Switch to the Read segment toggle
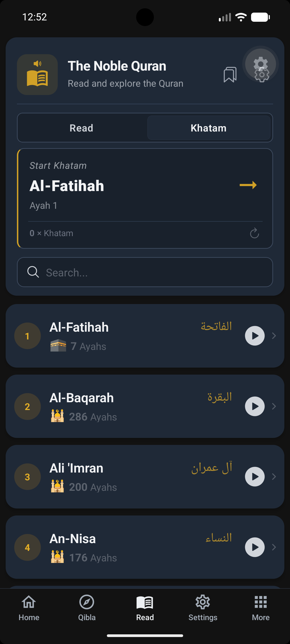 pos(81,128)
